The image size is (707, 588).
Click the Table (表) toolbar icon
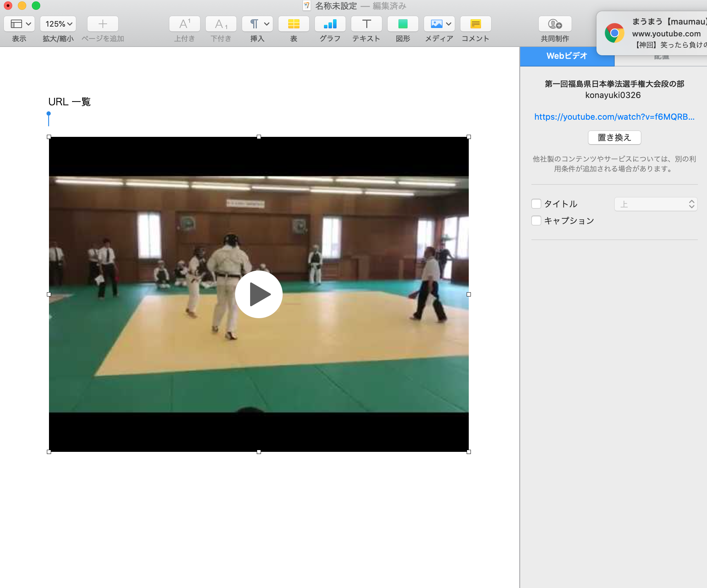pos(294,24)
